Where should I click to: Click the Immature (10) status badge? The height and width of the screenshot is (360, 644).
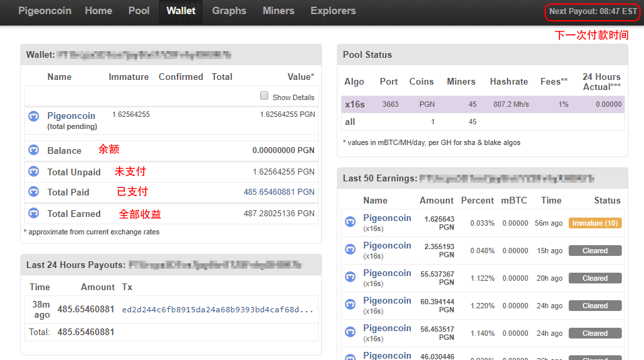[x=595, y=223]
